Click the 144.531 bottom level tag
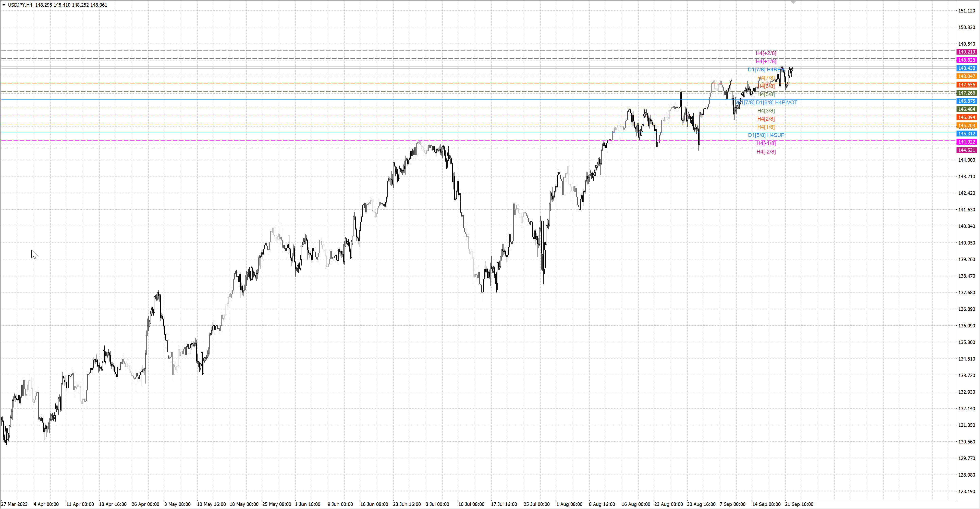The image size is (980, 509). coord(966,150)
